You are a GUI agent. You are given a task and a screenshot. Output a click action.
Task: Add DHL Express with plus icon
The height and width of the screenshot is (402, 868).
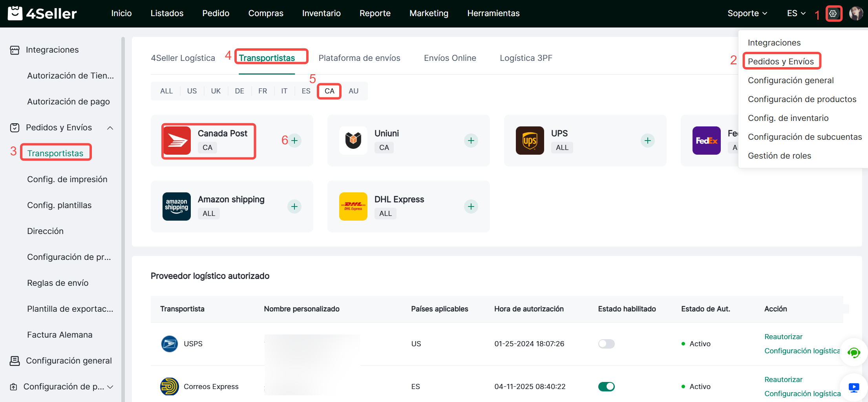471,206
